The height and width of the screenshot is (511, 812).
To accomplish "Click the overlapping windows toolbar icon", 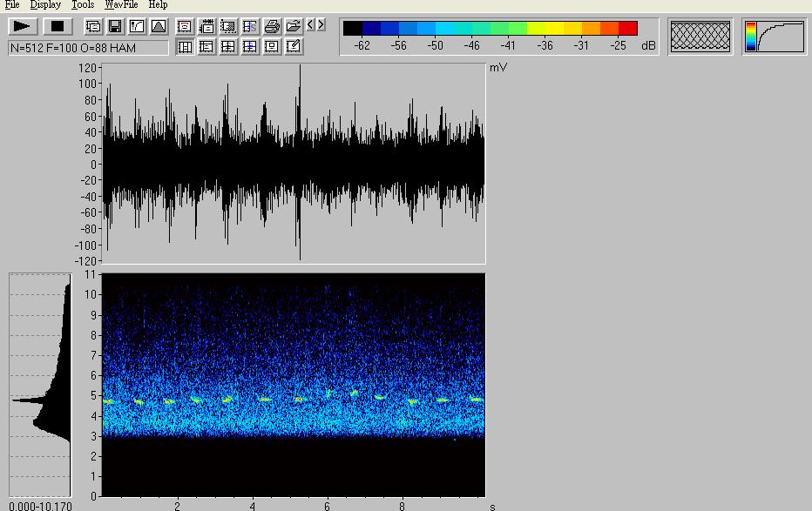I will coord(93,26).
